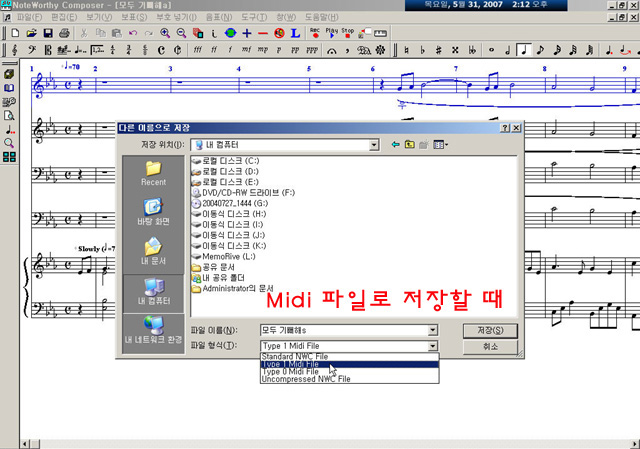
Task: Click the Play button in toolbar
Action: 331,33
